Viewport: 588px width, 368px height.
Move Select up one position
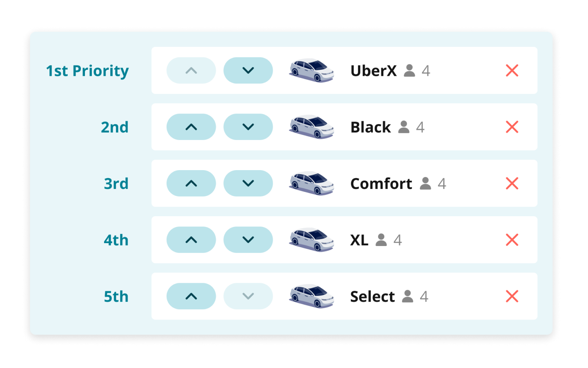[191, 296]
